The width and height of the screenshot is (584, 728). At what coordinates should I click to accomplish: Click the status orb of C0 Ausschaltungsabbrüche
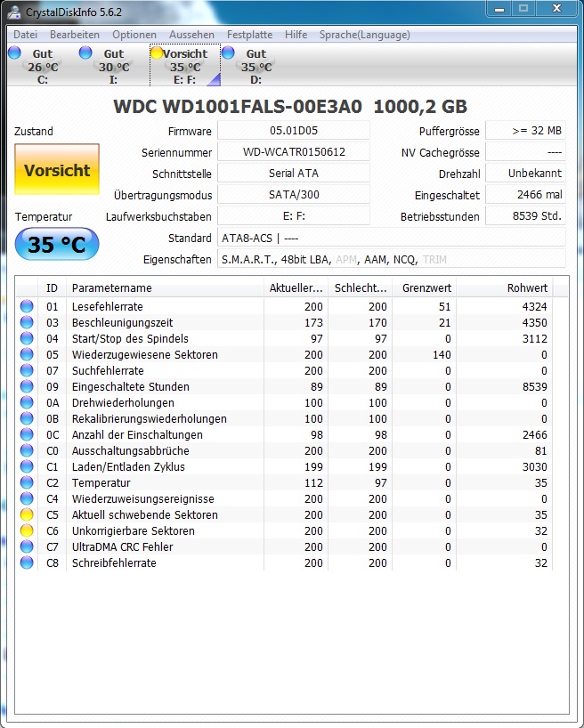tap(27, 450)
